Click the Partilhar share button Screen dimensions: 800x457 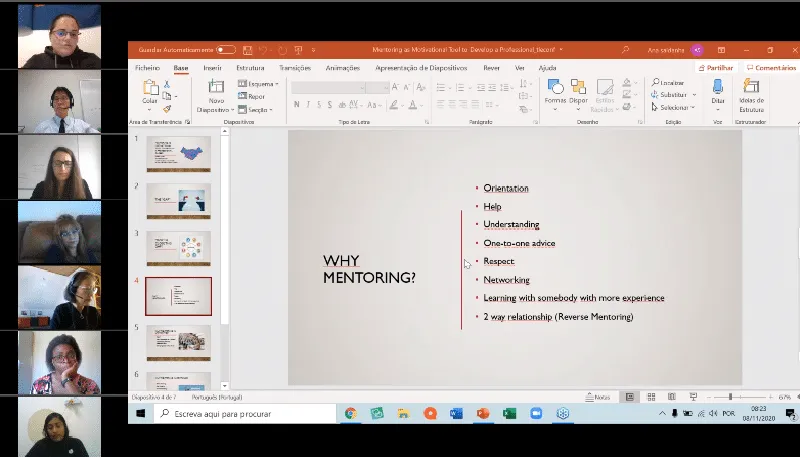[x=716, y=68]
